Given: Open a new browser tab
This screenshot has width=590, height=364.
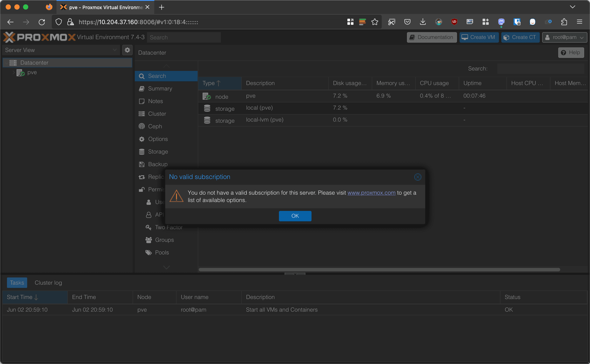Looking at the screenshot, I should click(162, 7).
